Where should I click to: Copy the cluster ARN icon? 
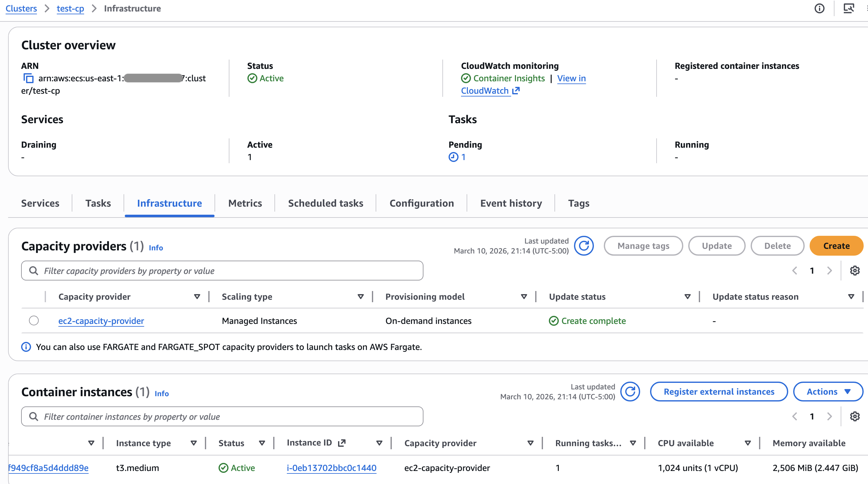click(x=28, y=78)
